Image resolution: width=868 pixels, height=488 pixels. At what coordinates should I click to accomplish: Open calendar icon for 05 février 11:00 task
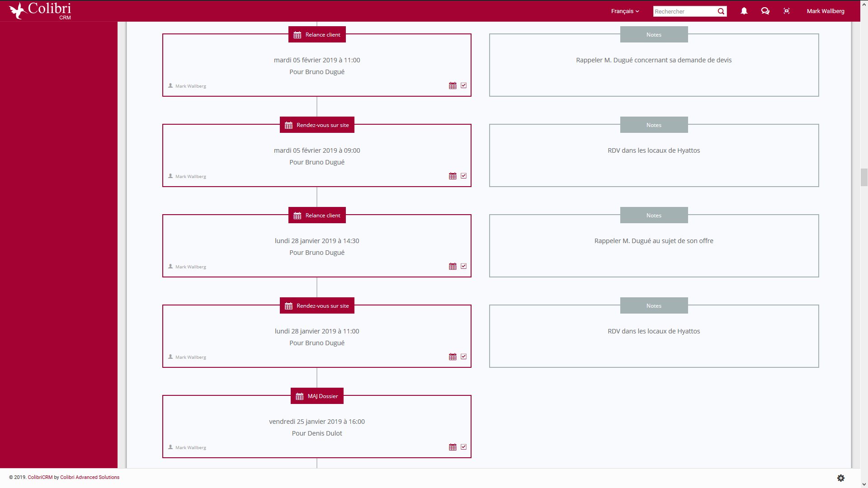click(453, 85)
